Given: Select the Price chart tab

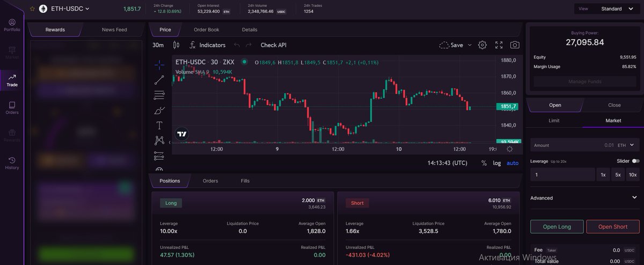Looking at the screenshot, I should click(x=165, y=30).
